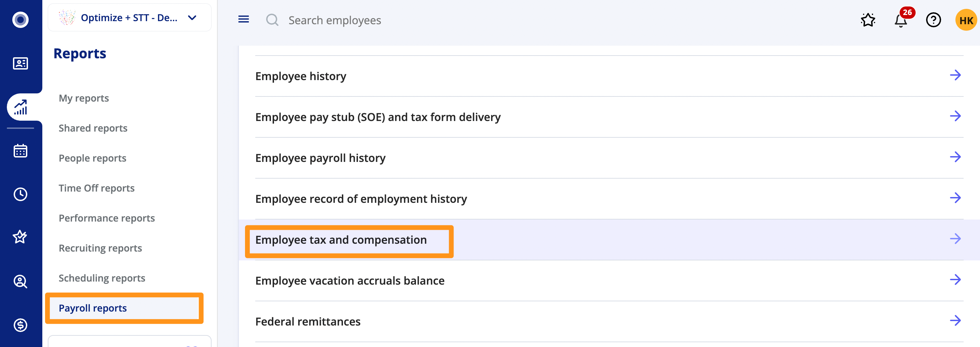Click arrow for Employee vacation accruals balance
Viewport: 980px width, 347px height.
coord(955,280)
